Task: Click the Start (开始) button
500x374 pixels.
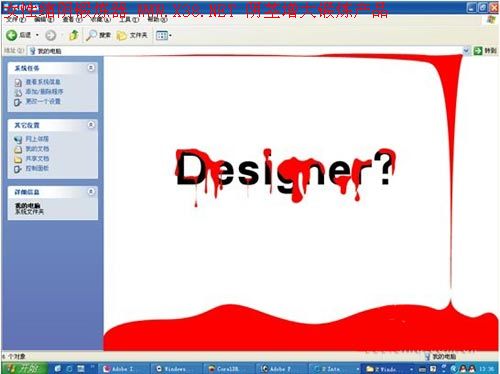Action: 23,368
